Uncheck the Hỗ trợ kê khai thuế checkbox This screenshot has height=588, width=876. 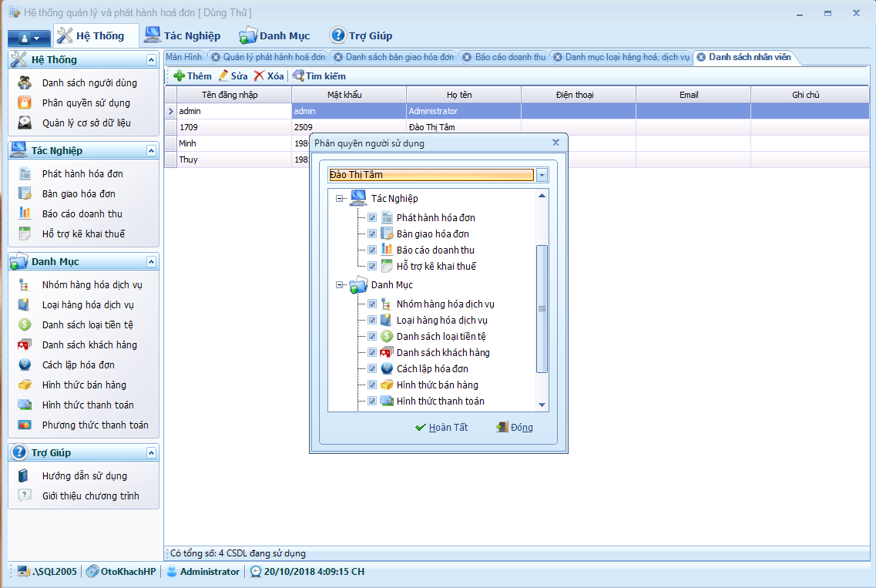coord(372,267)
